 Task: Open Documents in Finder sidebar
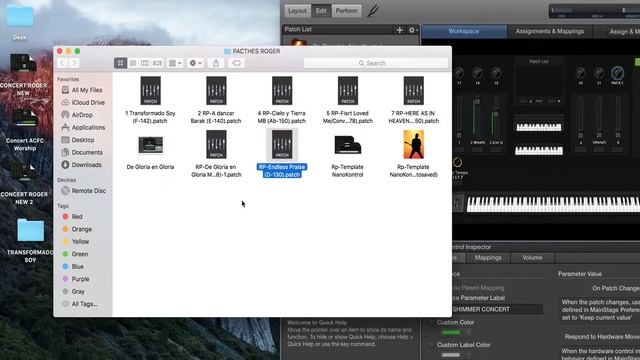coord(82,152)
